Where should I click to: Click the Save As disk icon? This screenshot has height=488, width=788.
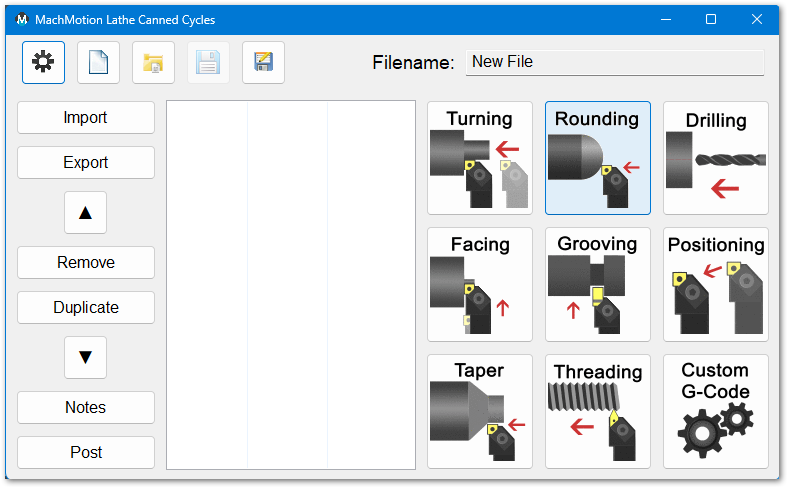pos(263,63)
